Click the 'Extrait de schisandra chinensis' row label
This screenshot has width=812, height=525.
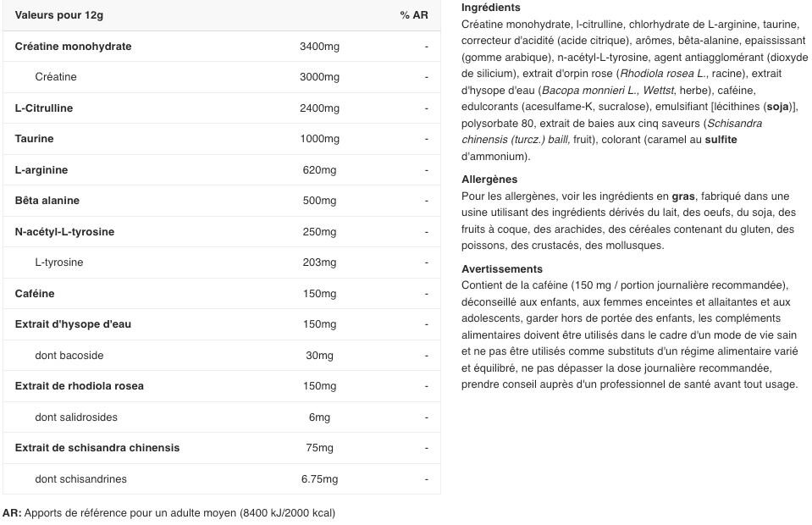pyautogui.click(x=97, y=448)
